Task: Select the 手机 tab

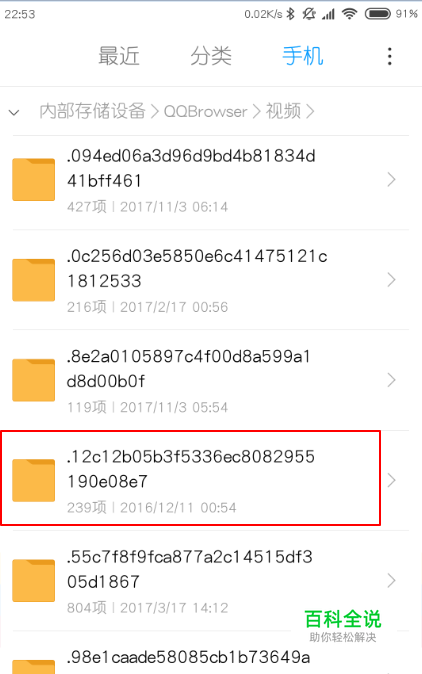Action: (303, 56)
